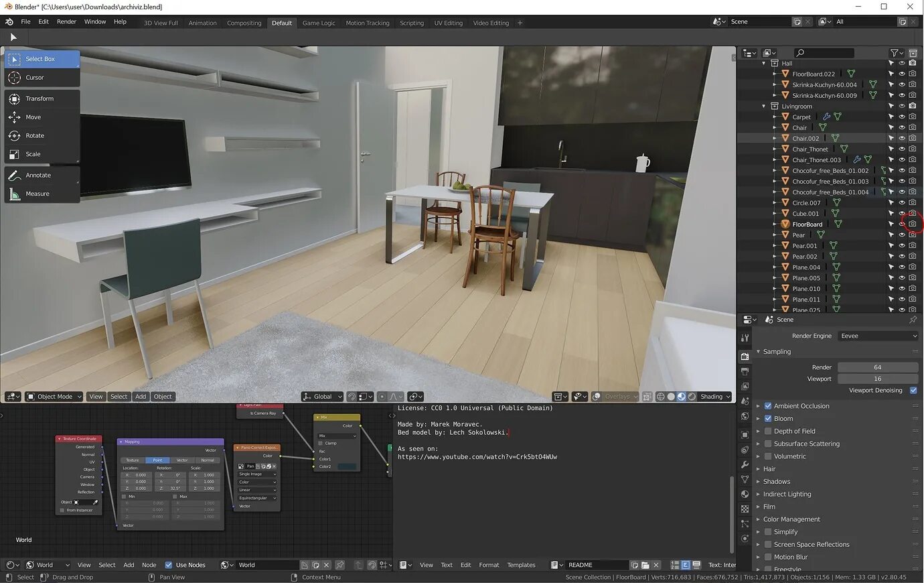Select the Select Box tool
This screenshot has width=924, height=583.
[x=42, y=59]
